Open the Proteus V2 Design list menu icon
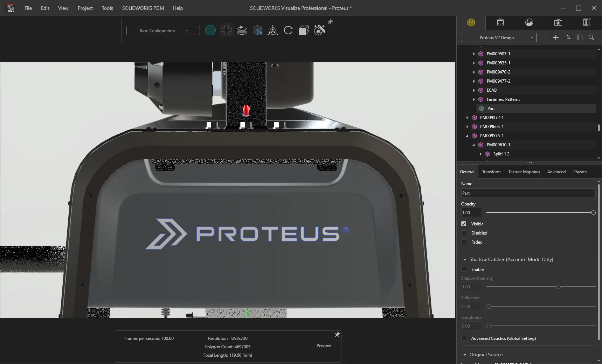Viewport: 602px width, 364px height. tap(541, 37)
